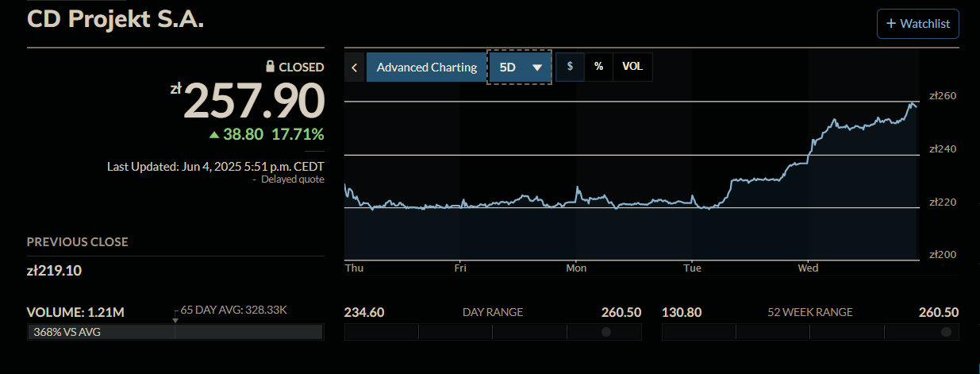
Task: Click the 52 week range marker dot
Action: (x=946, y=332)
